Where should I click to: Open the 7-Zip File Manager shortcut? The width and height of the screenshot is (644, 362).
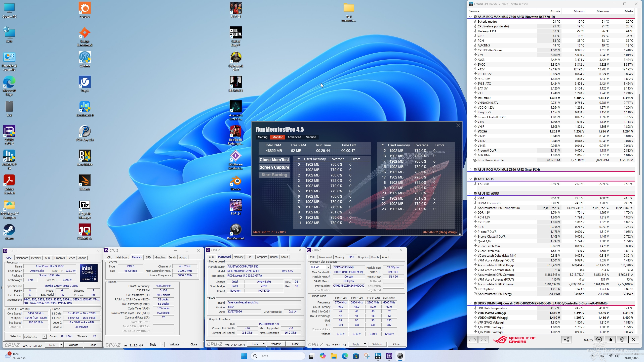(85, 210)
